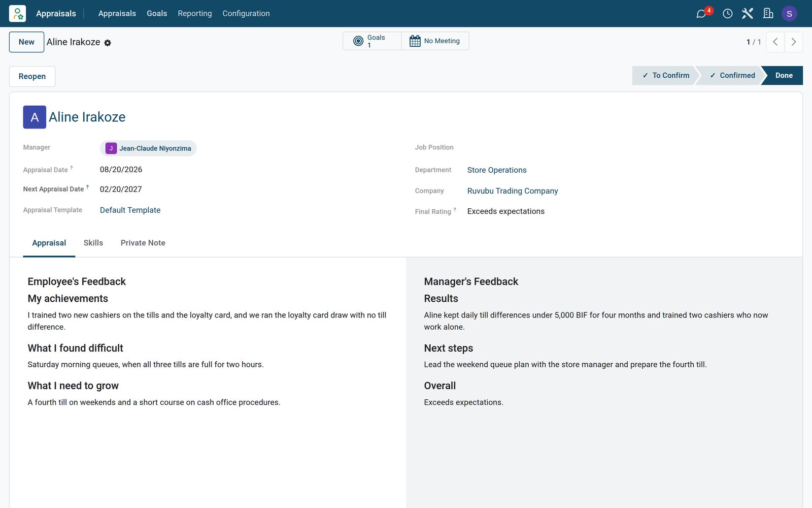This screenshot has width=812, height=508.
Task: Select the To Confirm status stage
Action: (665, 75)
